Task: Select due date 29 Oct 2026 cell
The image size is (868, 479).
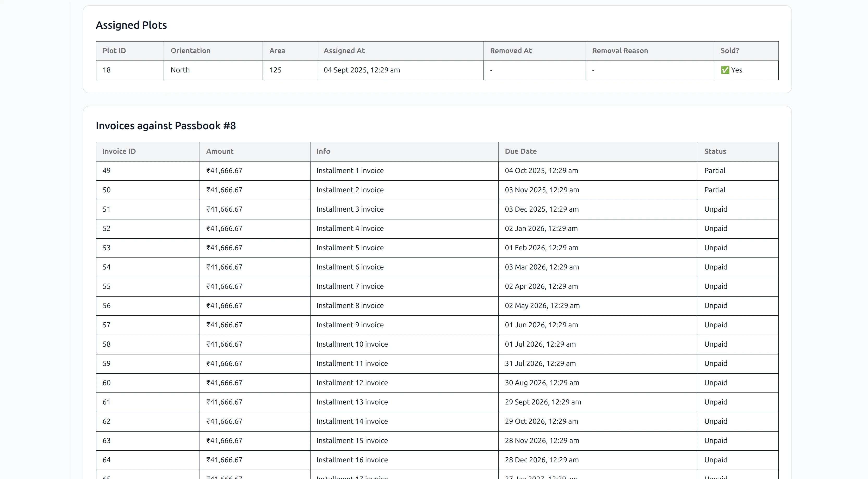Action: tap(542, 421)
